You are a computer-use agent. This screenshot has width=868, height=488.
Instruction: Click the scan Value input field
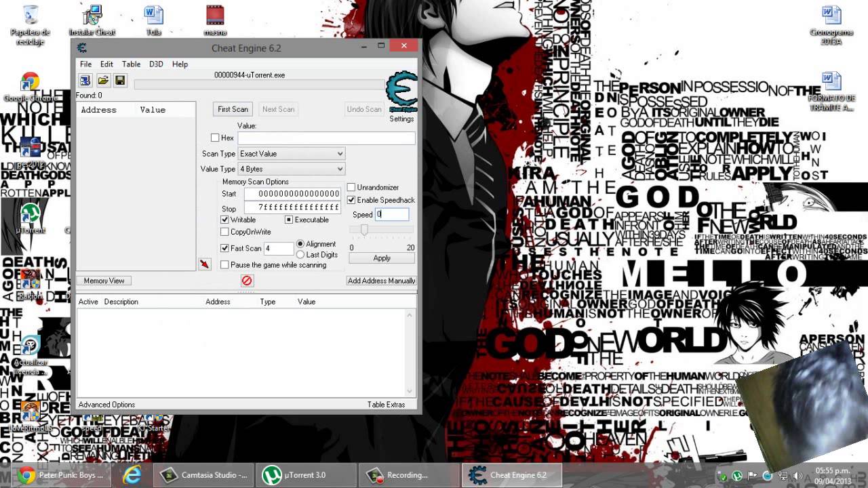coord(325,138)
